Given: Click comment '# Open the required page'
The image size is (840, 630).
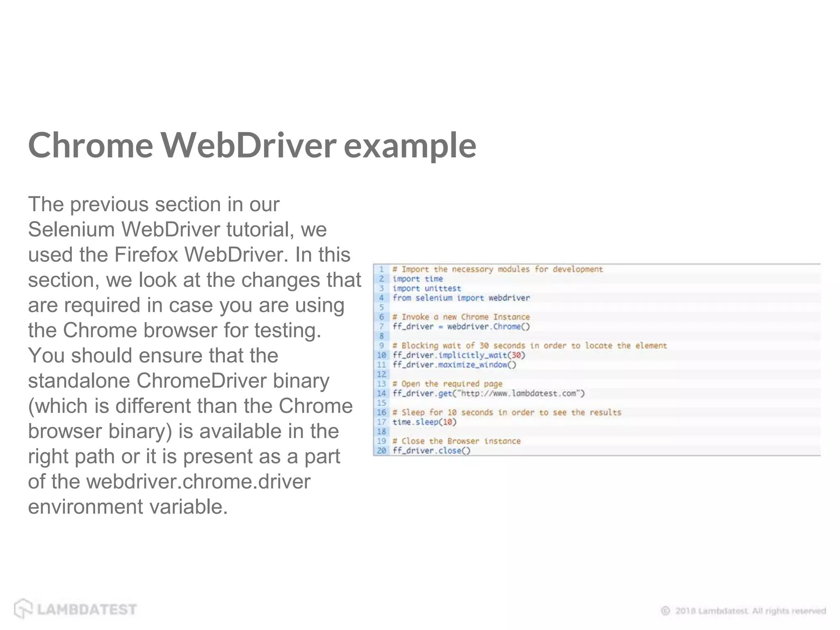Looking at the screenshot, I should [x=447, y=384].
